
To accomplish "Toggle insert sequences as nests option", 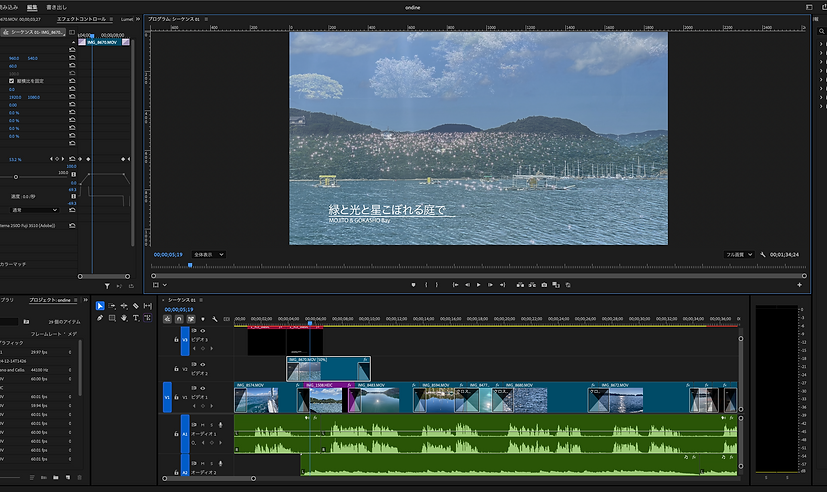I will tap(167, 319).
